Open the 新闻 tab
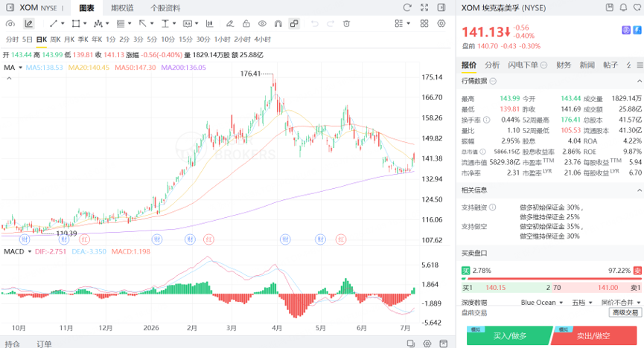The height and width of the screenshot is (348, 644). 587,65
